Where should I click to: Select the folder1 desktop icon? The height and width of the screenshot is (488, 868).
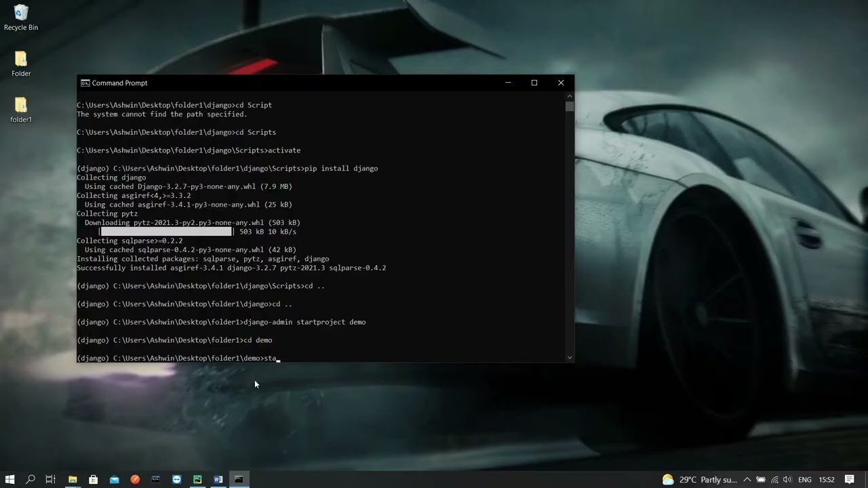coord(21,110)
